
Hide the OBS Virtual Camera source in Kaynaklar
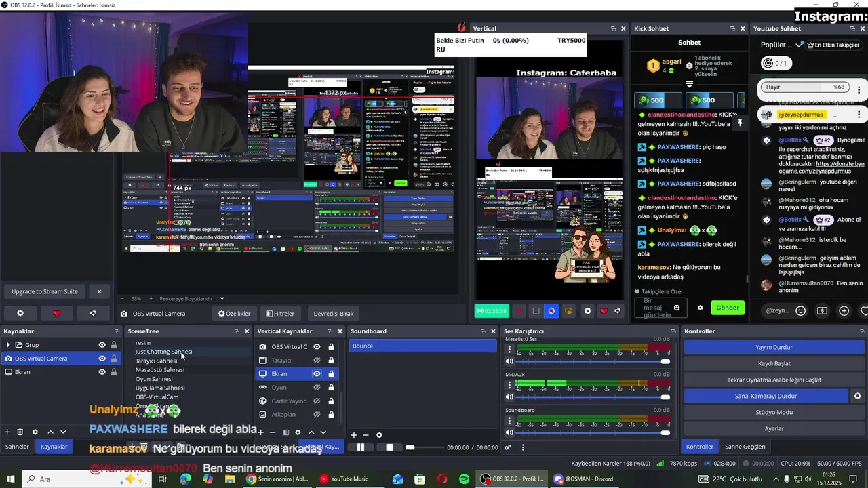tap(102, 359)
